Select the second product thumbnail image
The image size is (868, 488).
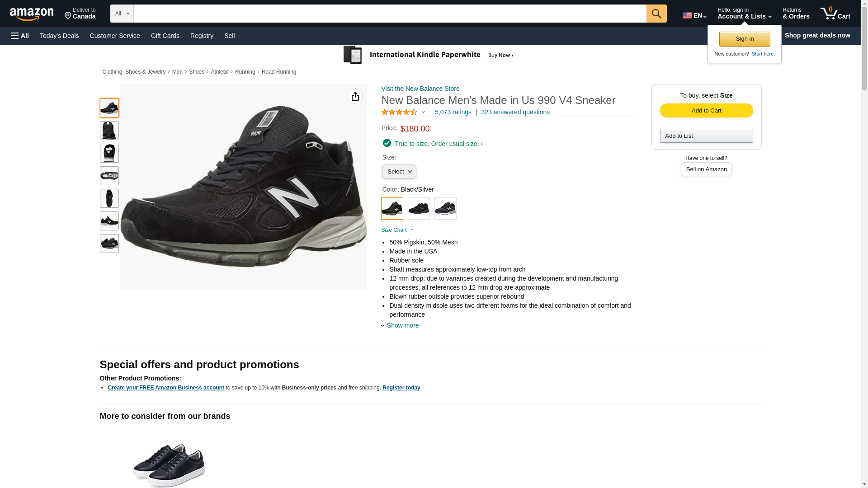(109, 131)
